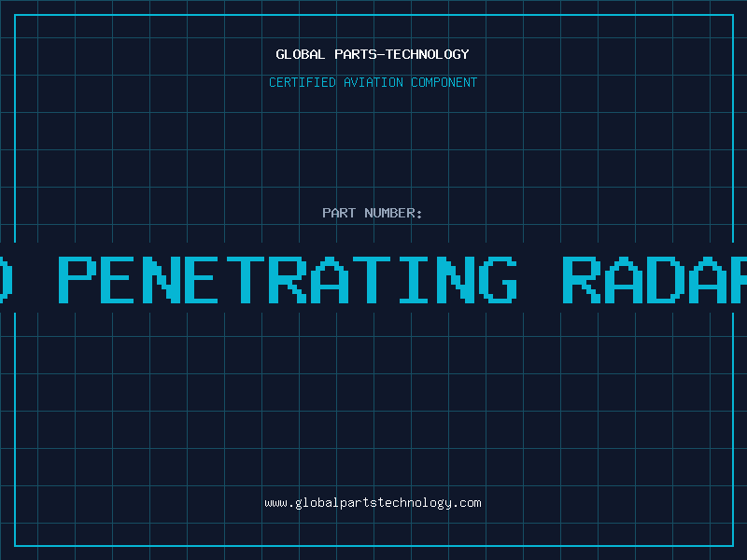The width and height of the screenshot is (747, 560).
Task: Select the word PENETRATING in banner
Action: (x=288, y=280)
